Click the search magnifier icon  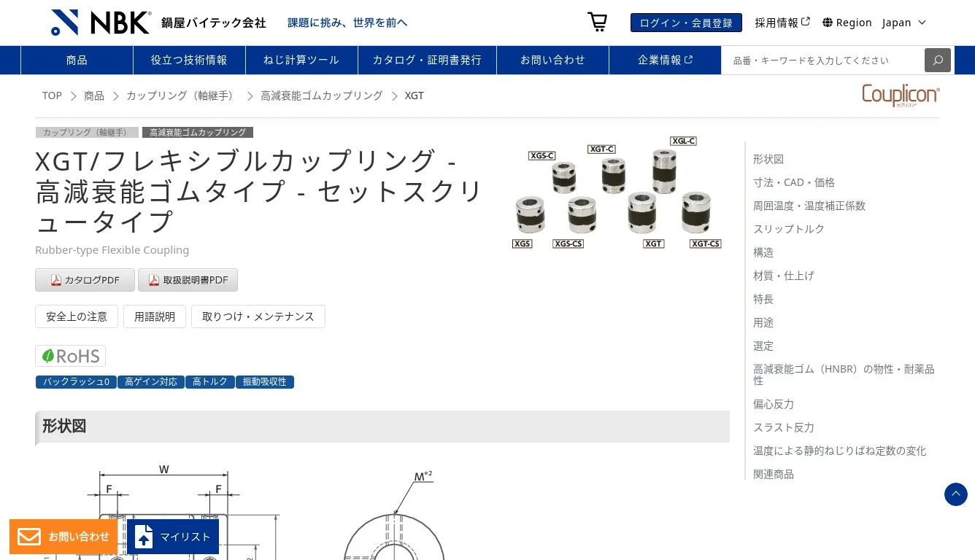(937, 60)
